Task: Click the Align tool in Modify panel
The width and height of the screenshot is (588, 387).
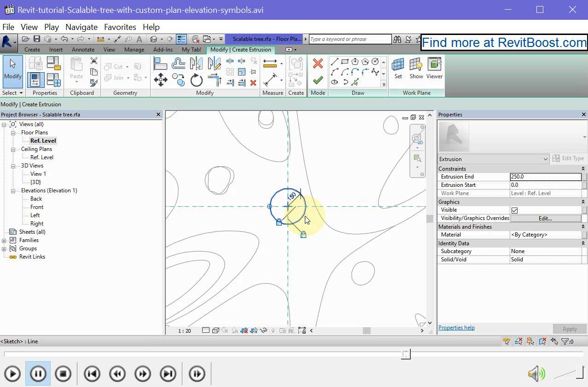Action: click(x=160, y=63)
